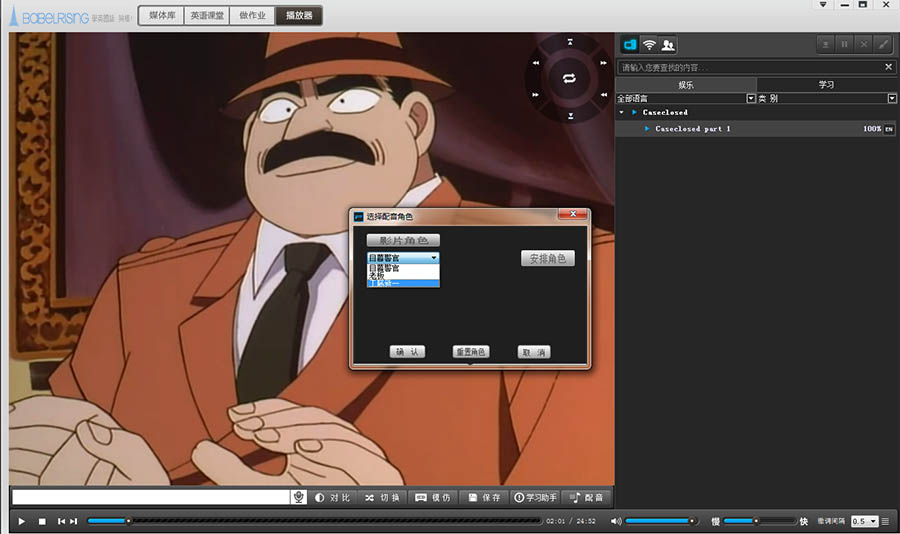Choose the highlighted third role in list
This screenshot has height=534, width=900.
pyautogui.click(x=404, y=284)
